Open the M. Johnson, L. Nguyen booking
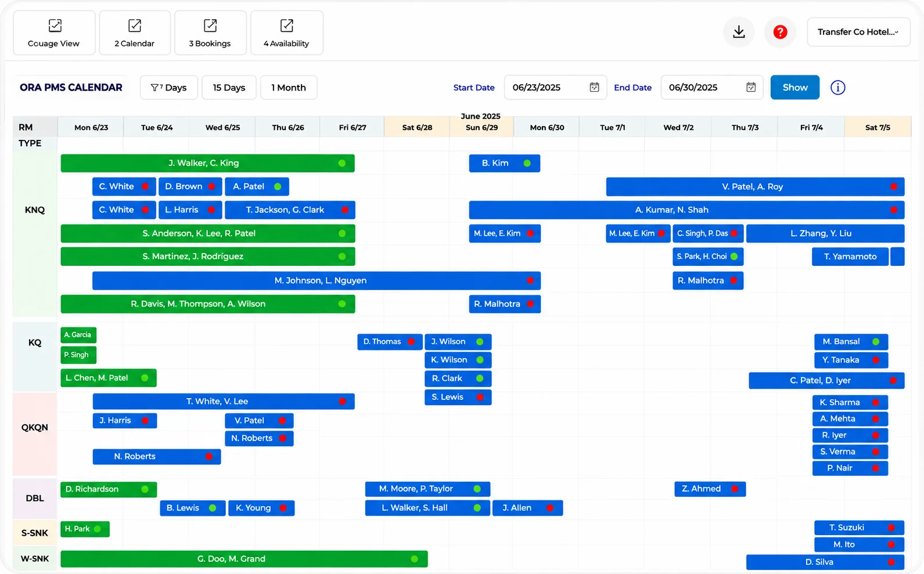The height and width of the screenshot is (574, 924). click(317, 280)
